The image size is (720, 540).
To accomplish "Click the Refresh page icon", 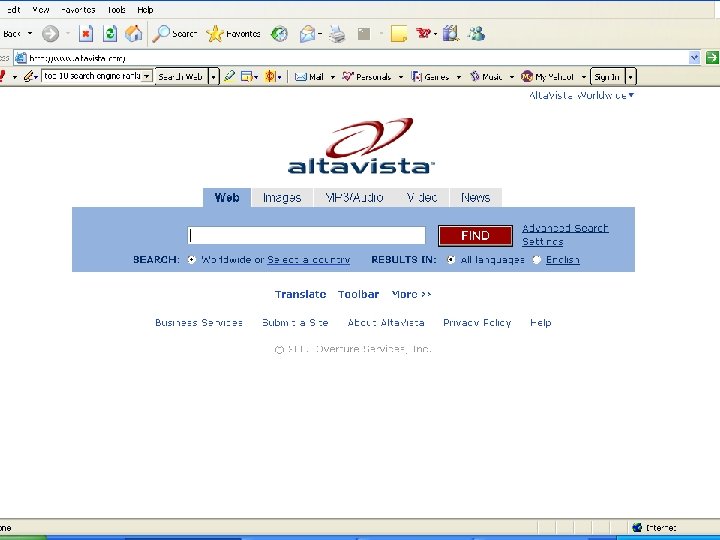I will [110, 34].
